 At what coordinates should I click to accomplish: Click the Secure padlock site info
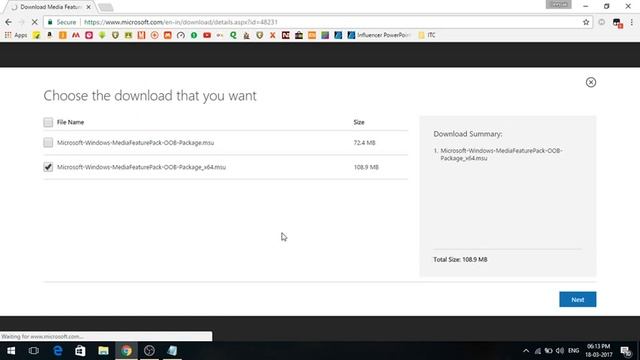(62, 22)
